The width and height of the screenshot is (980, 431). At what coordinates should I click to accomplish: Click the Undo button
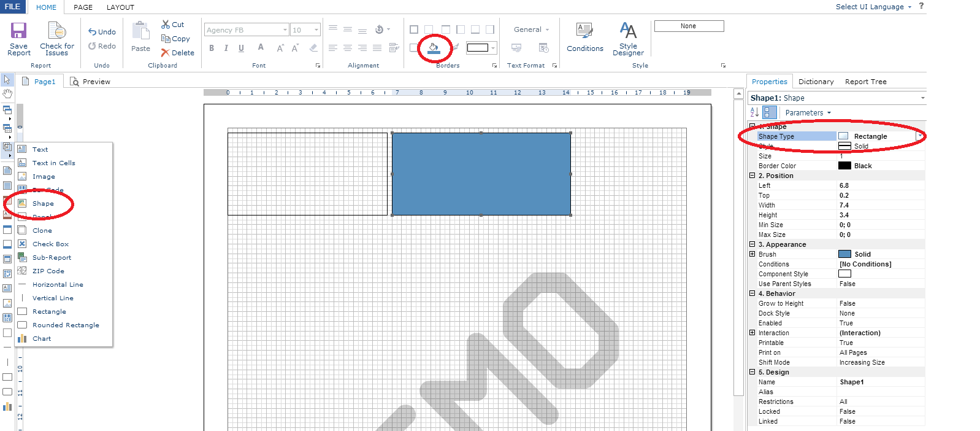pyautogui.click(x=102, y=31)
